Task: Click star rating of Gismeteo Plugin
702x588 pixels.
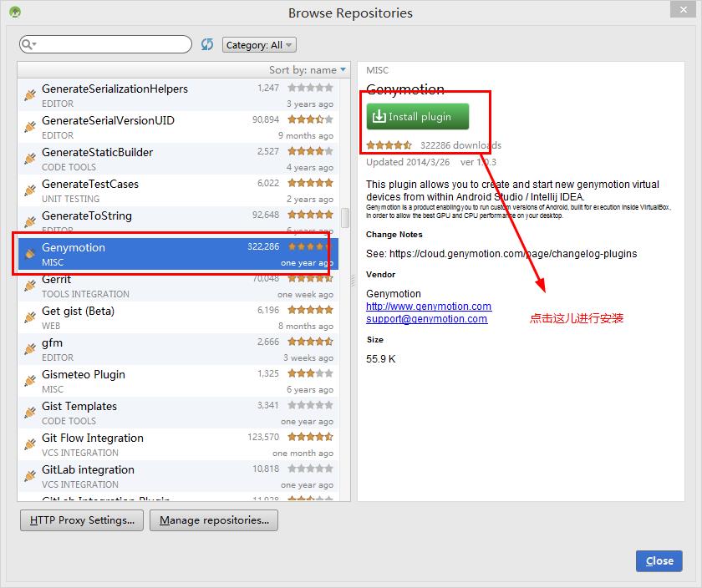Action: [310, 373]
